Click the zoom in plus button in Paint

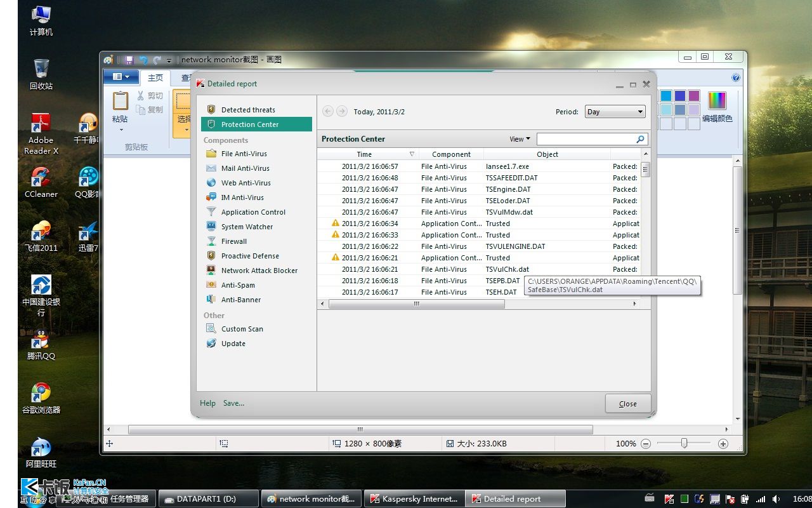[723, 444]
